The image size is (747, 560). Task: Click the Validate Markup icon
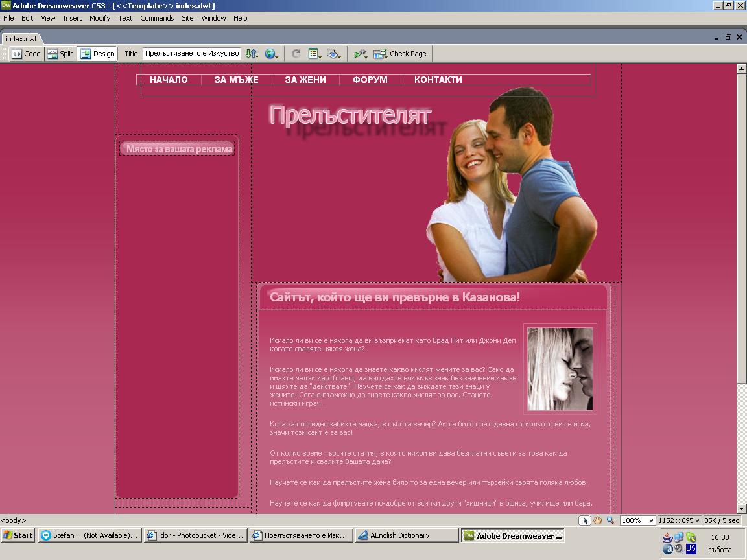tap(361, 54)
